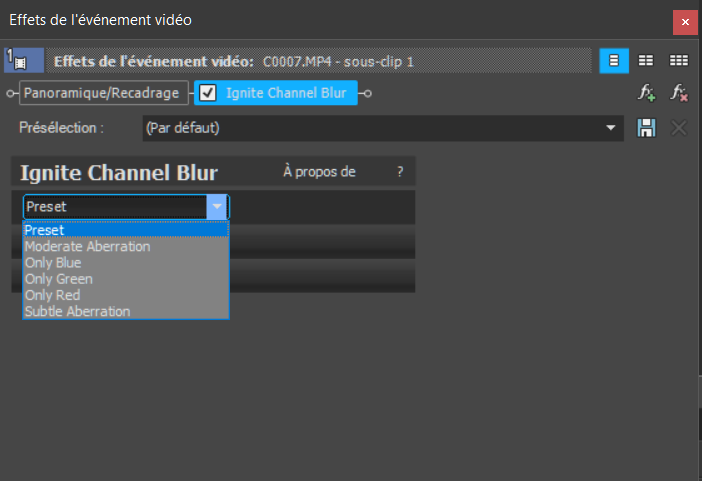The height and width of the screenshot is (481, 702).
Task: Select Moderate Aberration preset
Action: (126, 246)
